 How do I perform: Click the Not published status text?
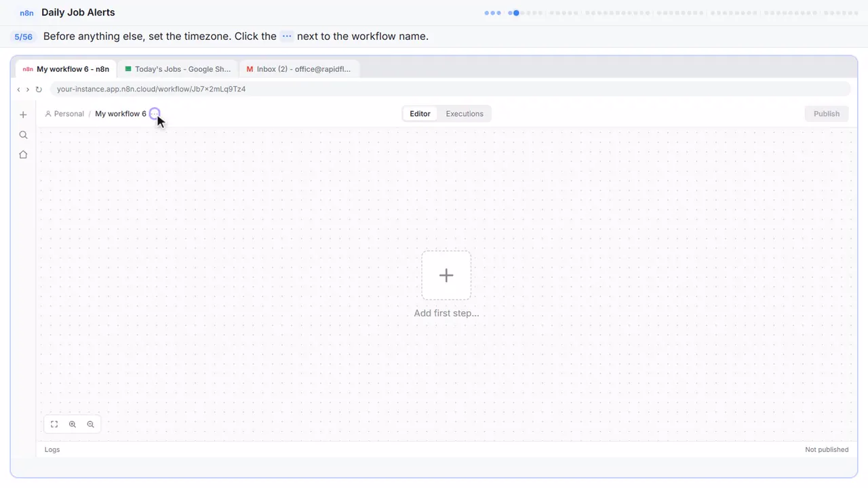point(827,449)
